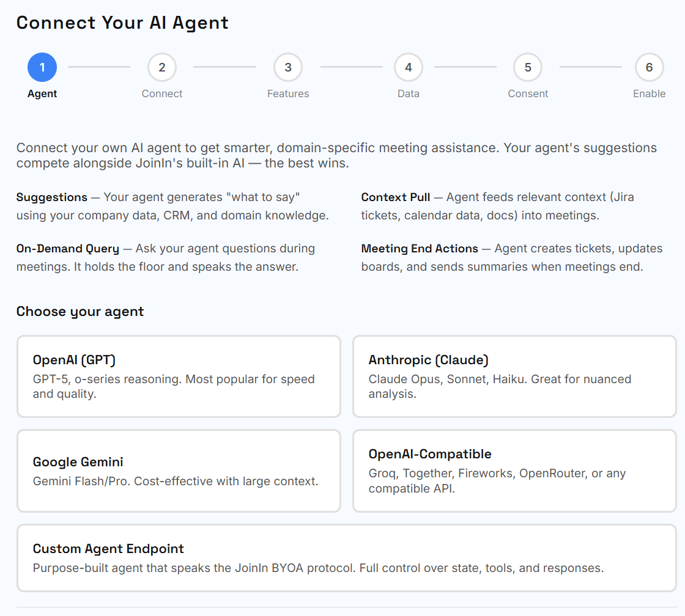The height and width of the screenshot is (616, 685).
Task: Jump to step 4 Data circle
Action: (x=409, y=67)
